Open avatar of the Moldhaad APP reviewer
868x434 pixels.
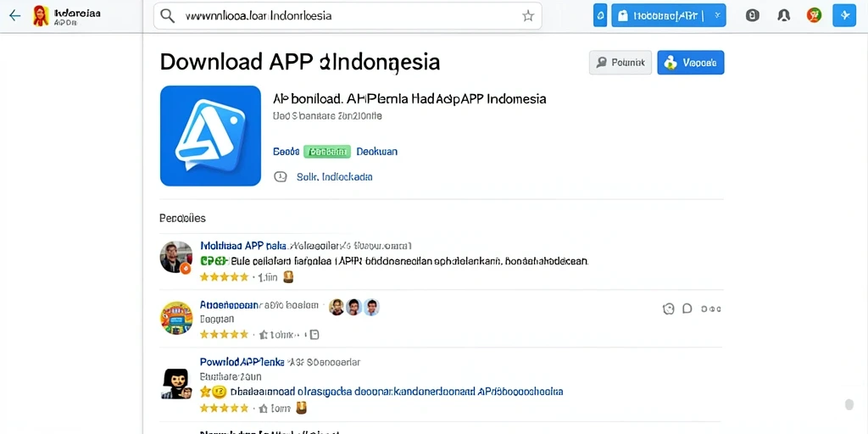coord(176,258)
